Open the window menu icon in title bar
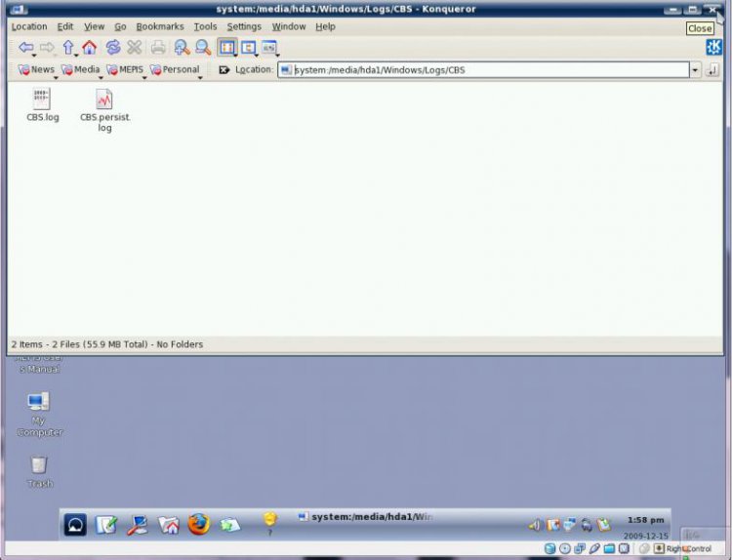The image size is (732, 560). (x=18, y=9)
